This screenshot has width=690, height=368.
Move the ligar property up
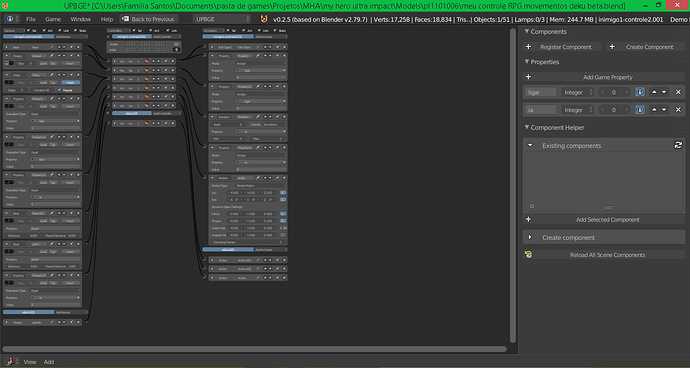coord(654,92)
